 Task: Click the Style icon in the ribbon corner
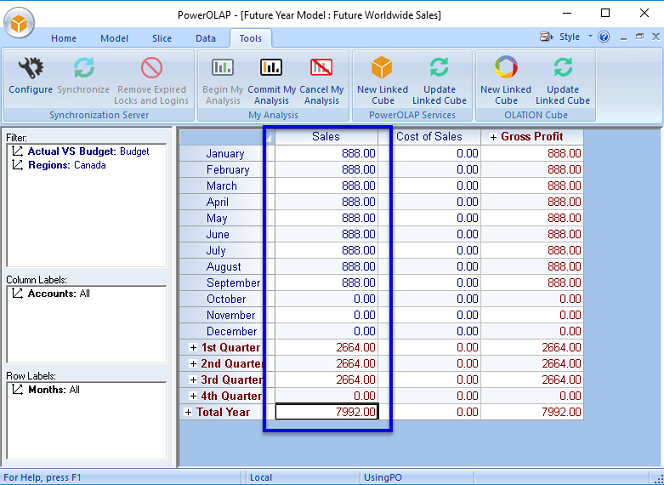pos(546,37)
